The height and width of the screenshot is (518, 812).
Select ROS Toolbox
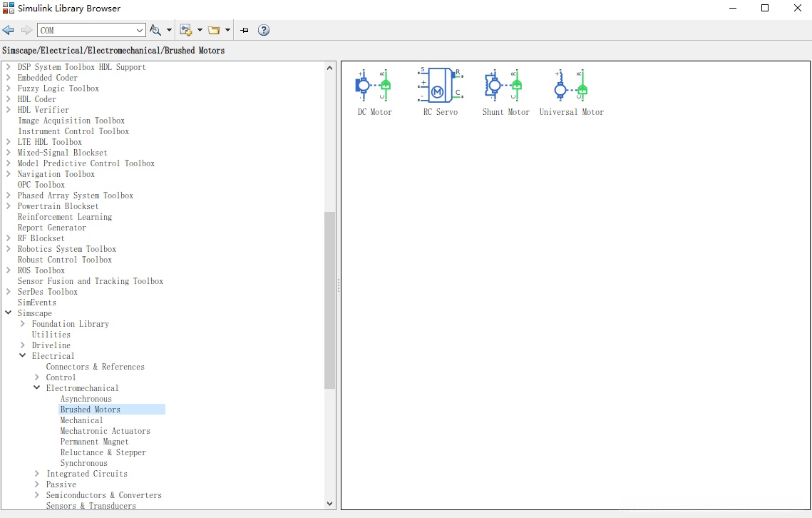(41, 270)
